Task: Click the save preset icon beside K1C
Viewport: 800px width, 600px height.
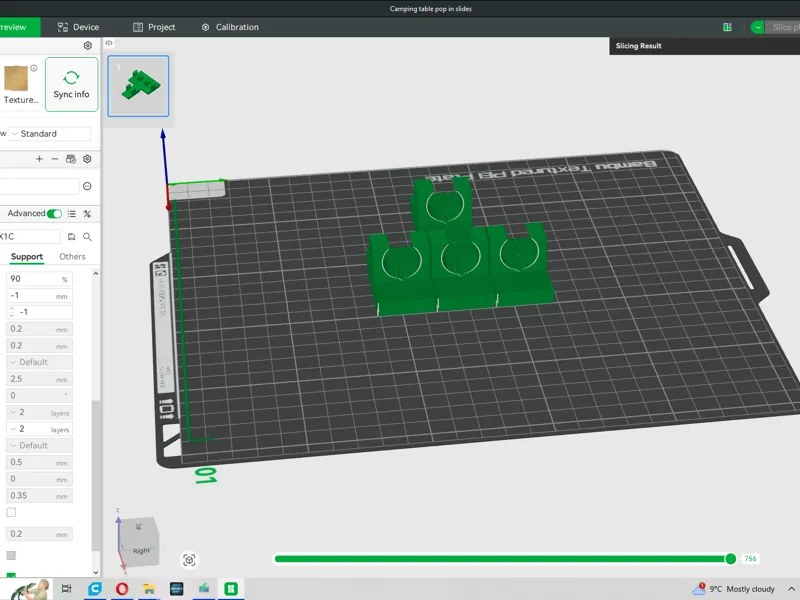Action: coord(71,237)
